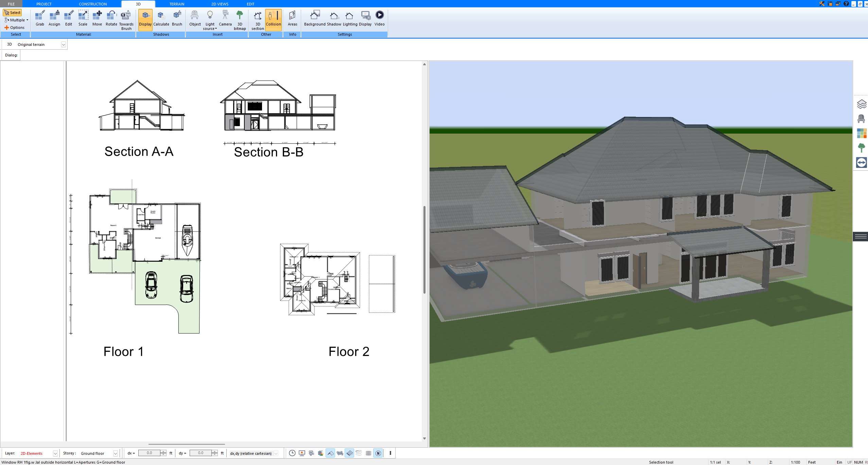Click the dx value input field
Image resolution: width=868 pixels, height=465 pixels.
[x=150, y=453]
